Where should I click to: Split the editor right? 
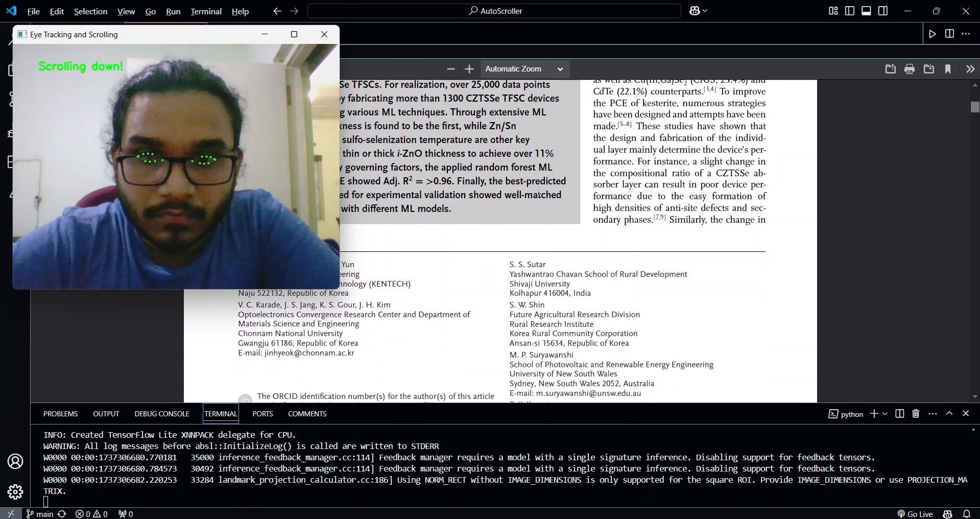point(949,34)
